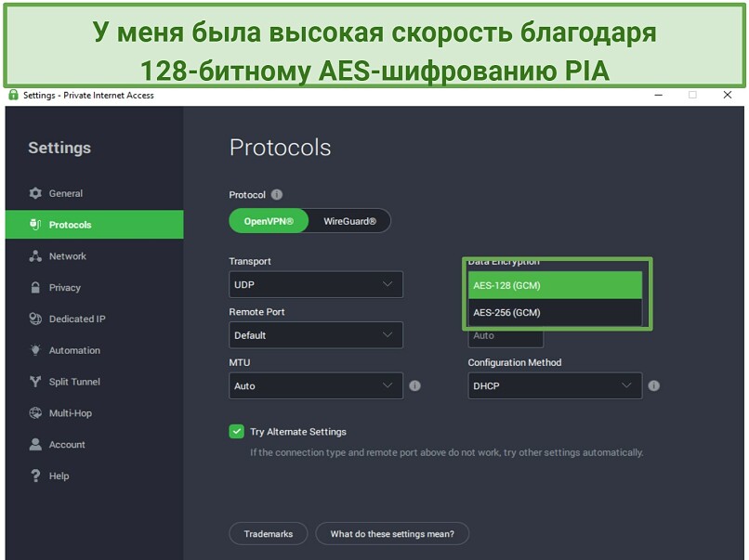Screen dimensions: 749x560
Task: Expand the Transport UDP dropdown
Action: pyautogui.click(x=316, y=284)
